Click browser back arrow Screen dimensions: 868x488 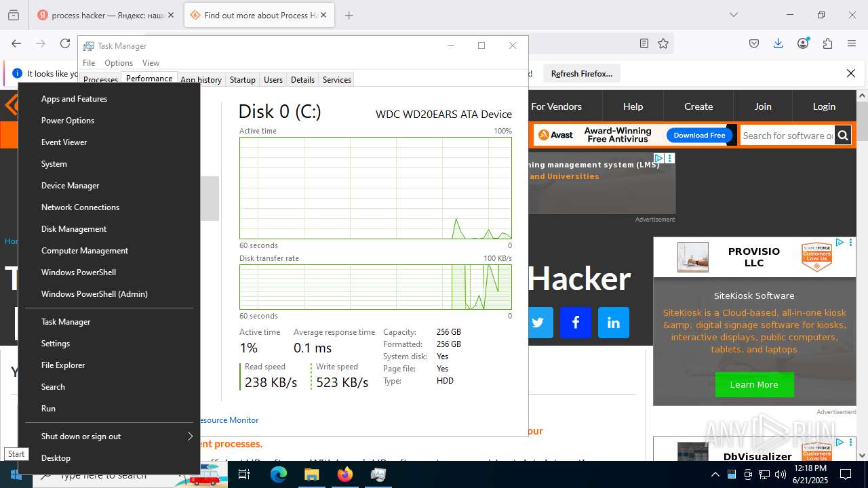click(16, 43)
